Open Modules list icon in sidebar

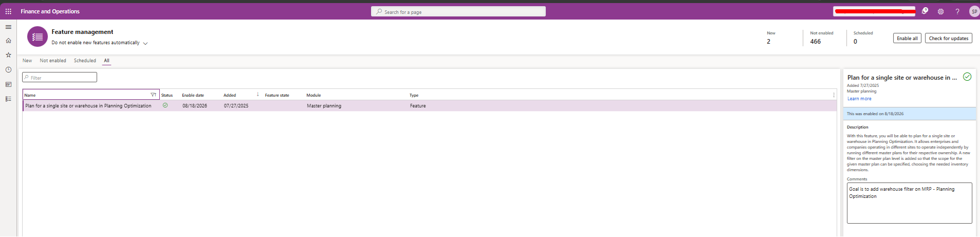point(8,99)
